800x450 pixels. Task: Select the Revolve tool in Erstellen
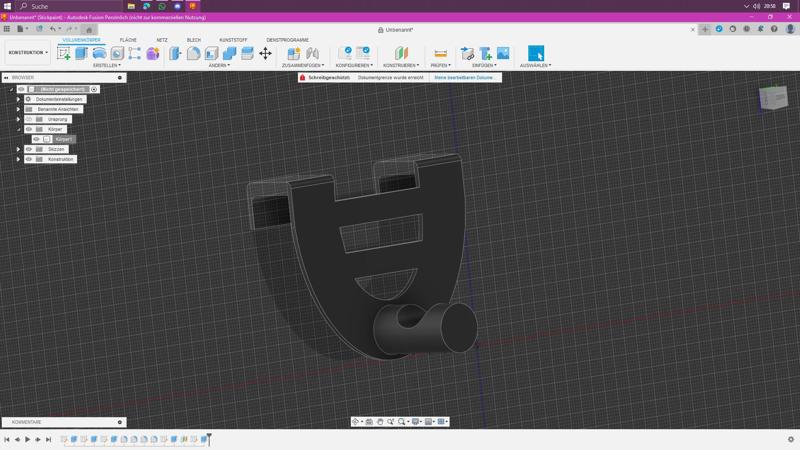(x=99, y=53)
